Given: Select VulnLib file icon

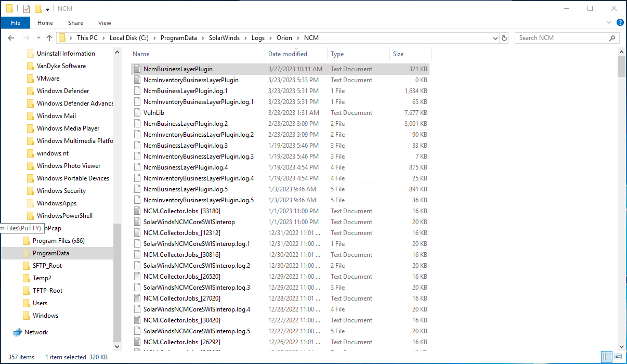Looking at the screenshot, I should click(137, 113).
